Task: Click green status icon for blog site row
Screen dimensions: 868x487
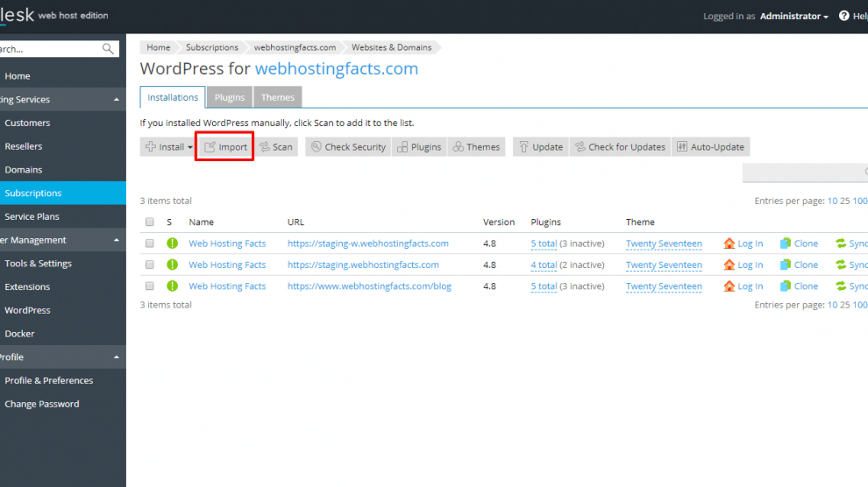Action: point(172,286)
